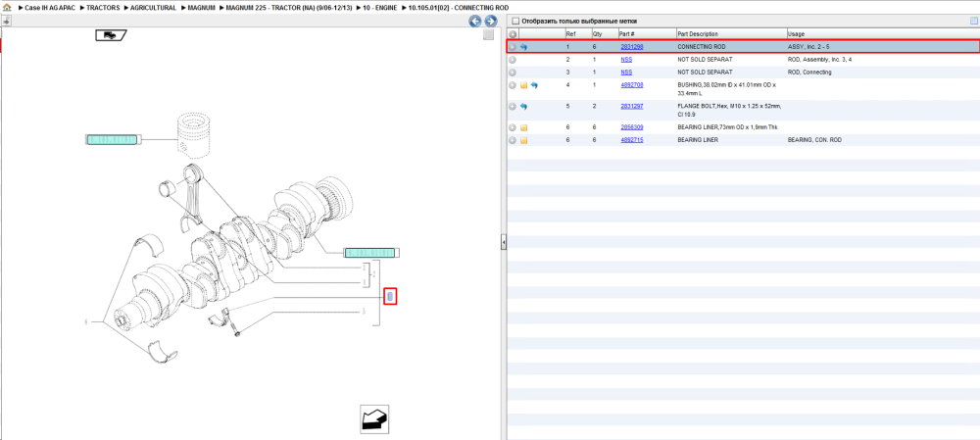This screenshot has height=440, width=980.
Task: Open part number link 2831298
Action: tap(632, 47)
